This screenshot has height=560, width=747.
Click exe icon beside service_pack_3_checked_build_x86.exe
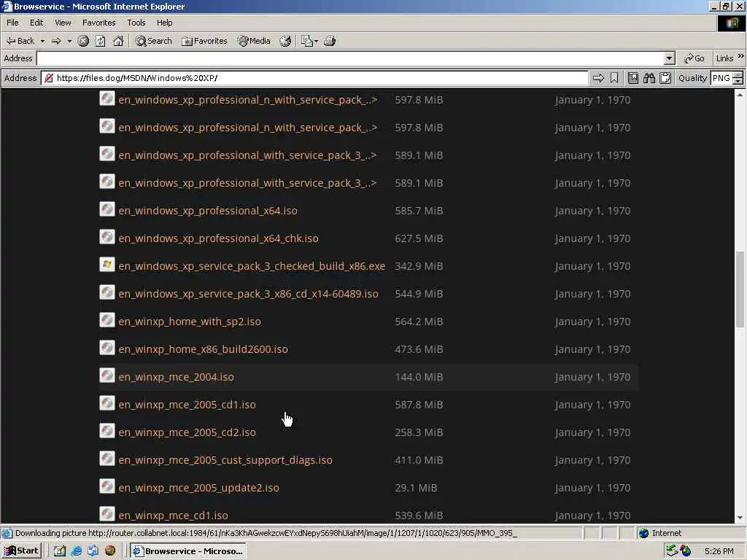point(107,265)
